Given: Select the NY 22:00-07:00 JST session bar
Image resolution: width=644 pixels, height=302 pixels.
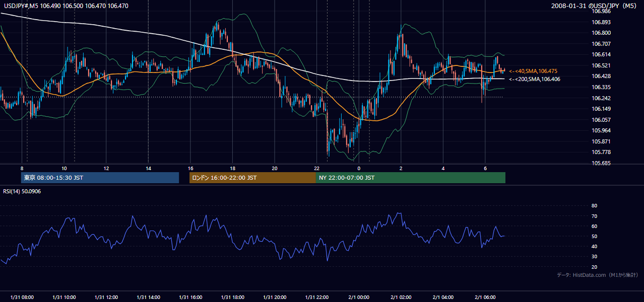Looking at the screenshot, I should point(411,178).
